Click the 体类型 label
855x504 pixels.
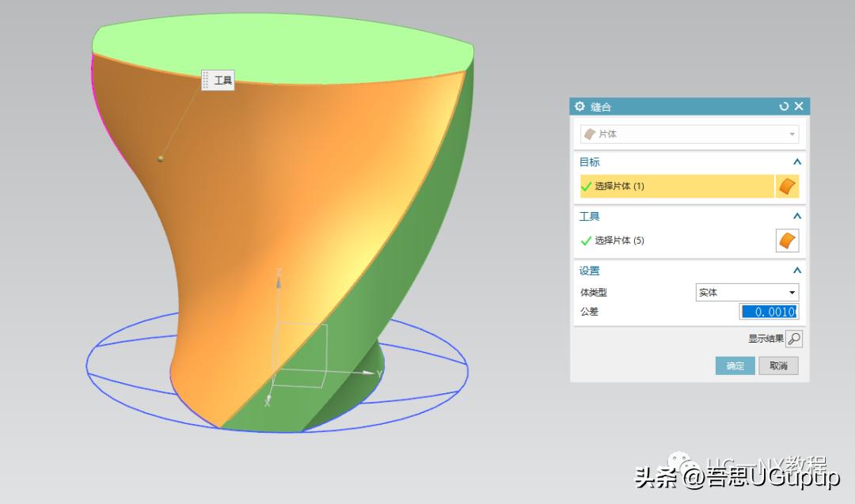pos(593,293)
